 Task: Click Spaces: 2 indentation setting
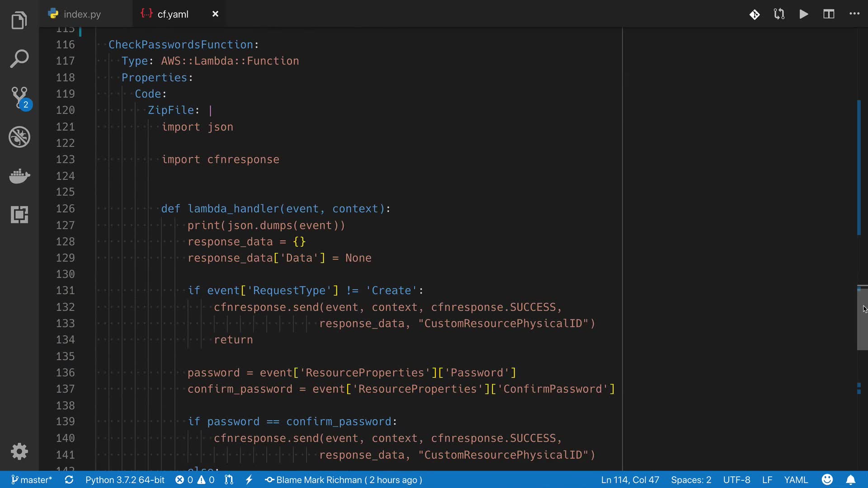coord(690,480)
